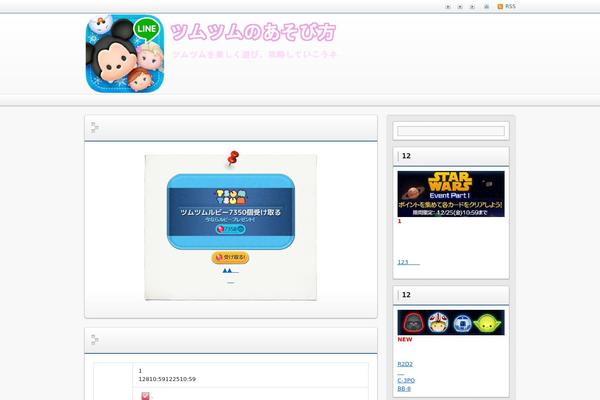600x400 pixels.
Task: Click the red NEW label
Action: click(x=405, y=340)
